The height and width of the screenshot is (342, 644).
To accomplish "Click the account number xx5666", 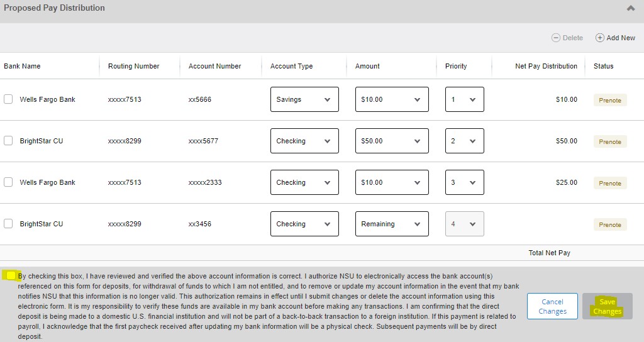I will tap(199, 99).
